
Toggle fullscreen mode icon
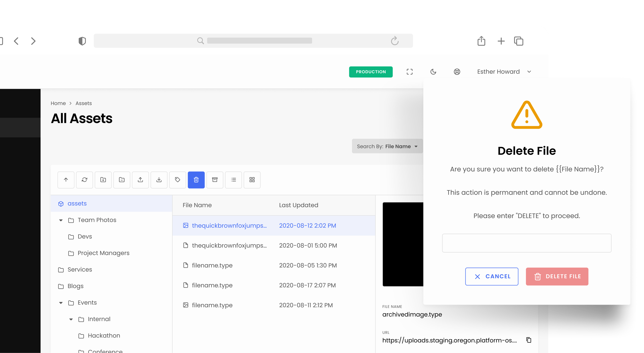[410, 72]
